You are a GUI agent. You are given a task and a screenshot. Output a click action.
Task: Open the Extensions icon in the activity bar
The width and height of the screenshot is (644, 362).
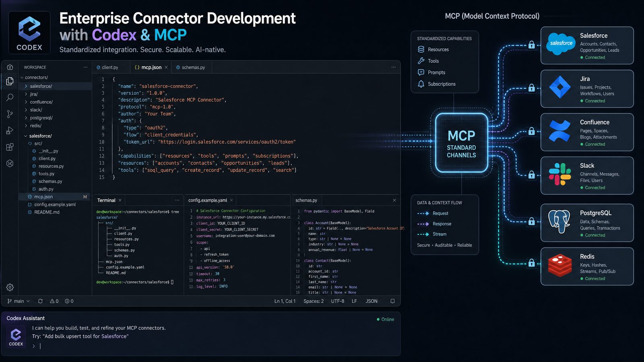coord(10,147)
